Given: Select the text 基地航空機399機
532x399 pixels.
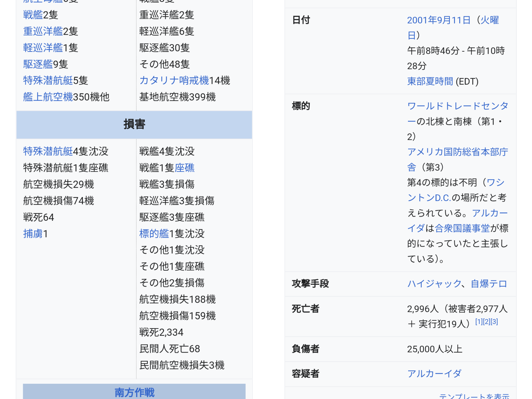Looking at the screenshot, I should (x=178, y=97).
